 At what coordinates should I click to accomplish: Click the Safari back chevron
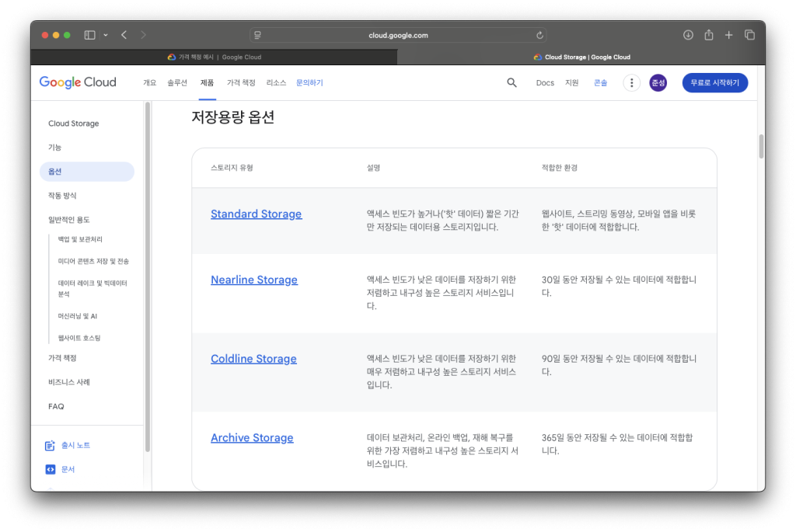(x=124, y=35)
